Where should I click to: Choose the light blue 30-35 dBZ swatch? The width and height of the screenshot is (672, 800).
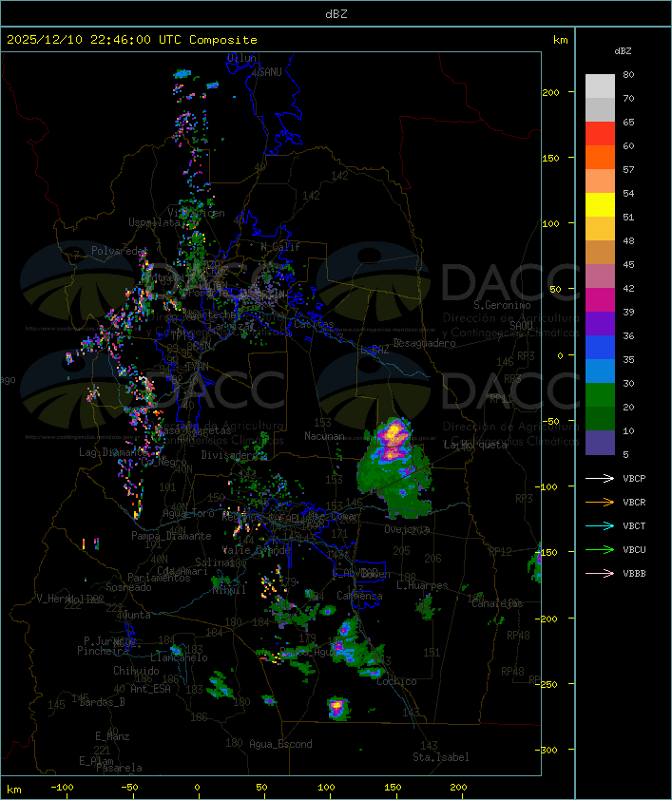pyautogui.click(x=600, y=371)
